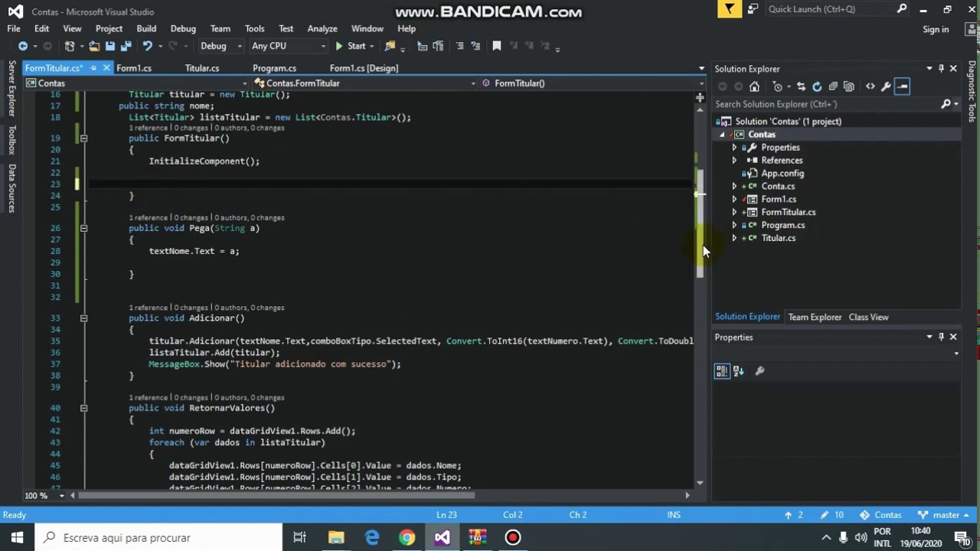980x551 pixels.
Task: Toggle Show All Files in Solution Explorer
Action: (x=848, y=86)
